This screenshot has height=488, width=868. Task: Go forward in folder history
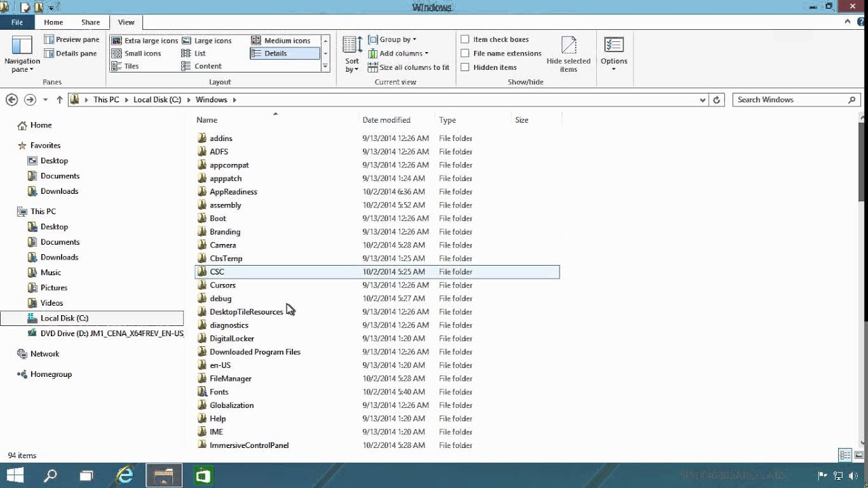point(30,100)
